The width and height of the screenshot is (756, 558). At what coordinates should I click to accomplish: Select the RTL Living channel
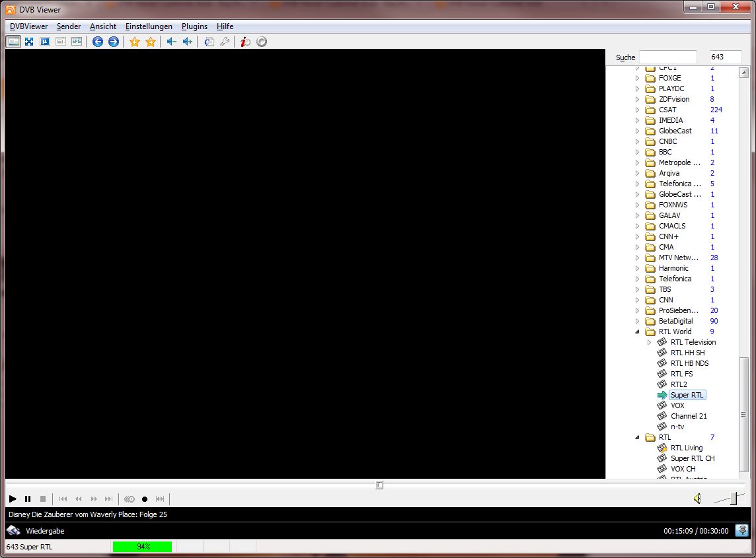point(687,448)
